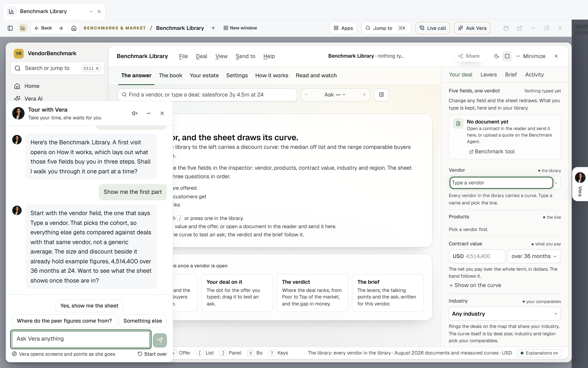Mute Vera's tour audio
Viewport: 588px width, 368px height.
(135, 113)
